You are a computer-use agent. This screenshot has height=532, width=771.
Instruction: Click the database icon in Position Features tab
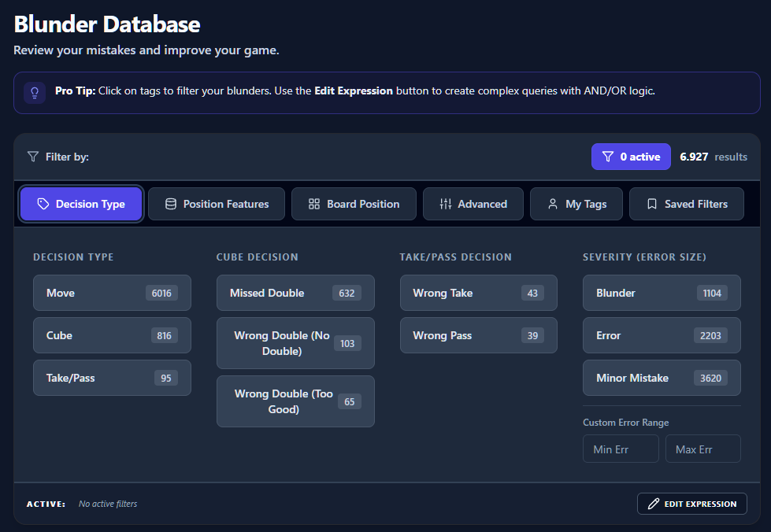pos(171,204)
